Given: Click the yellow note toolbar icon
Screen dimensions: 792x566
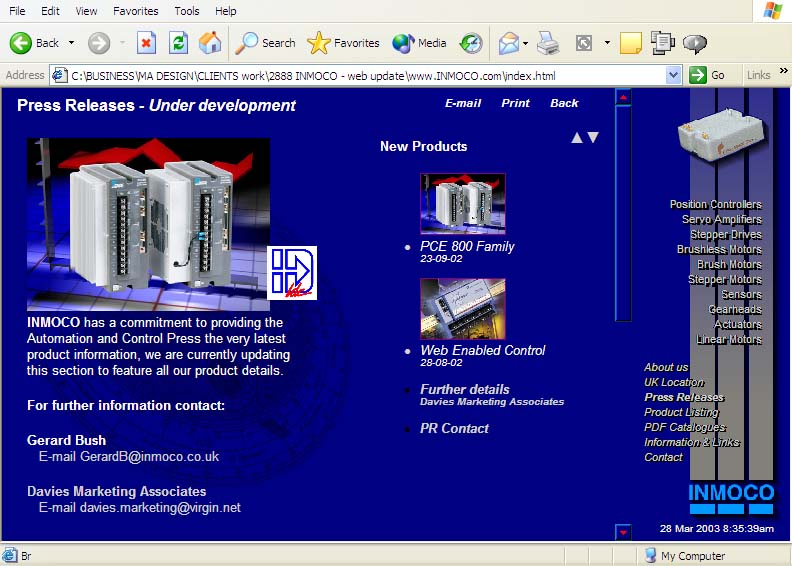Looking at the screenshot, I should [630, 43].
